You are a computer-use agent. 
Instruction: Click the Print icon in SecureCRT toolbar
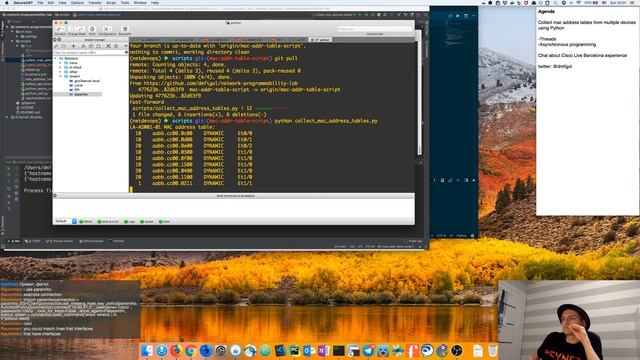point(92,30)
